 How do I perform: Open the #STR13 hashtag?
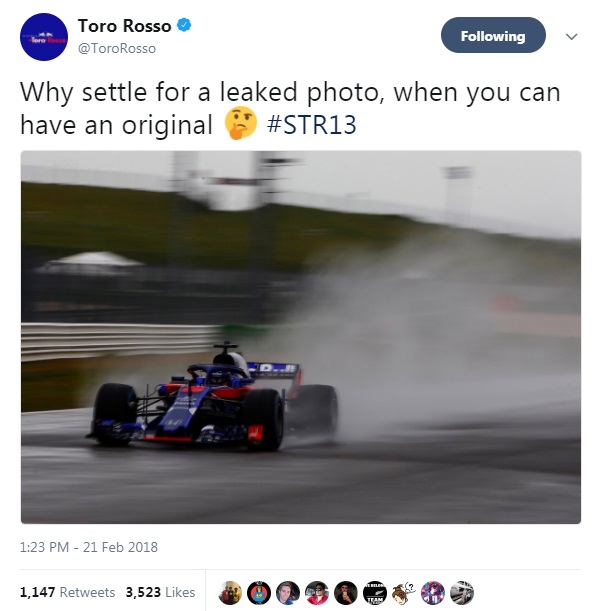(311, 125)
